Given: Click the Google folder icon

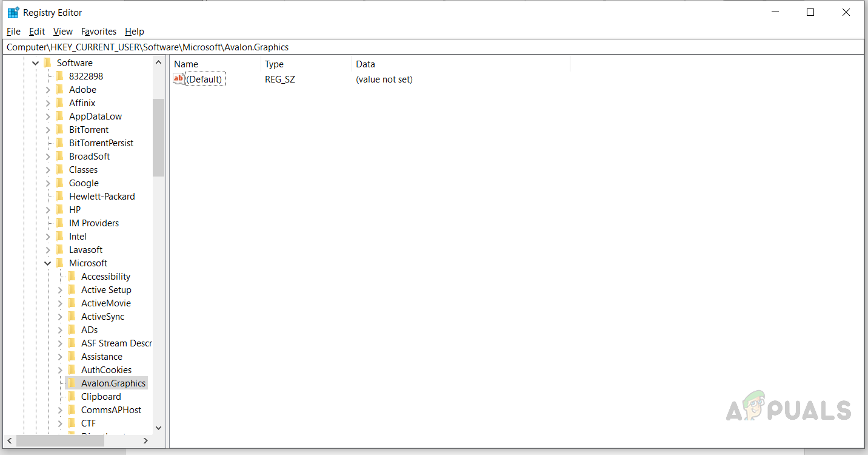Looking at the screenshot, I should click(60, 183).
